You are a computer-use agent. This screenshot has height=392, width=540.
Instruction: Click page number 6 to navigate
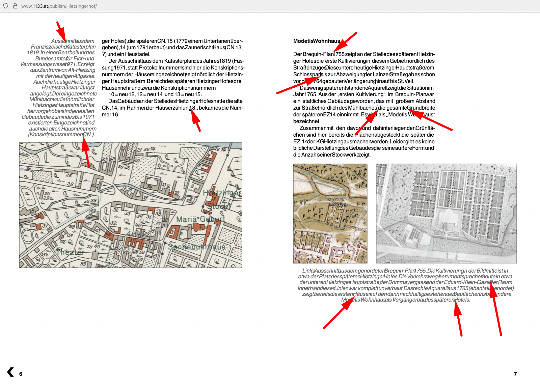coord(21,374)
